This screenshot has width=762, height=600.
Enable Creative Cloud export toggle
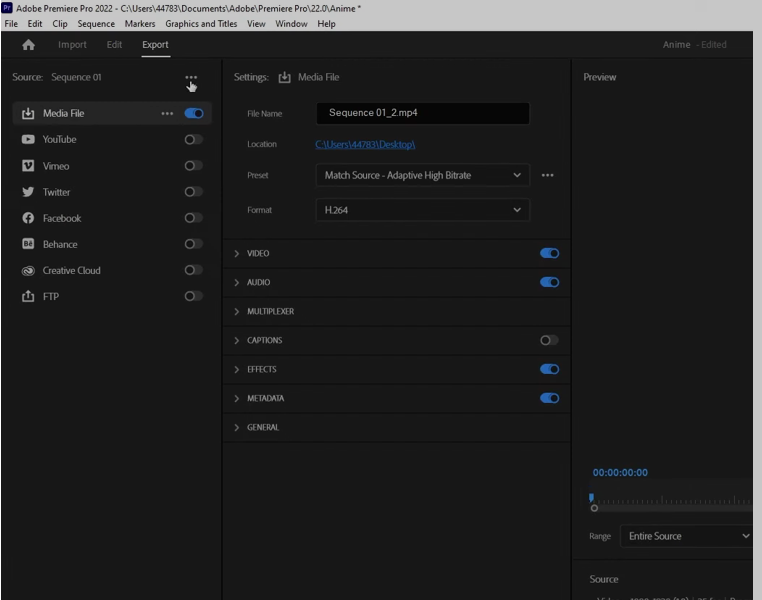pyautogui.click(x=193, y=270)
